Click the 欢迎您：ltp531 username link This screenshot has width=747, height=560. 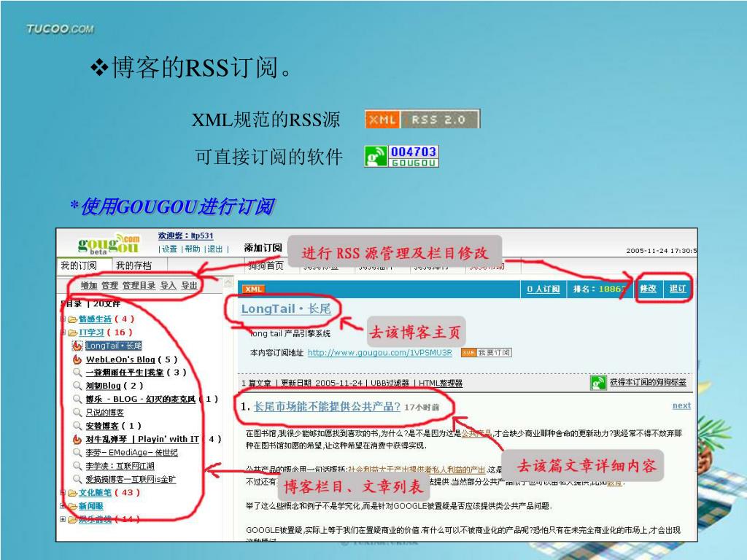pos(186,236)
